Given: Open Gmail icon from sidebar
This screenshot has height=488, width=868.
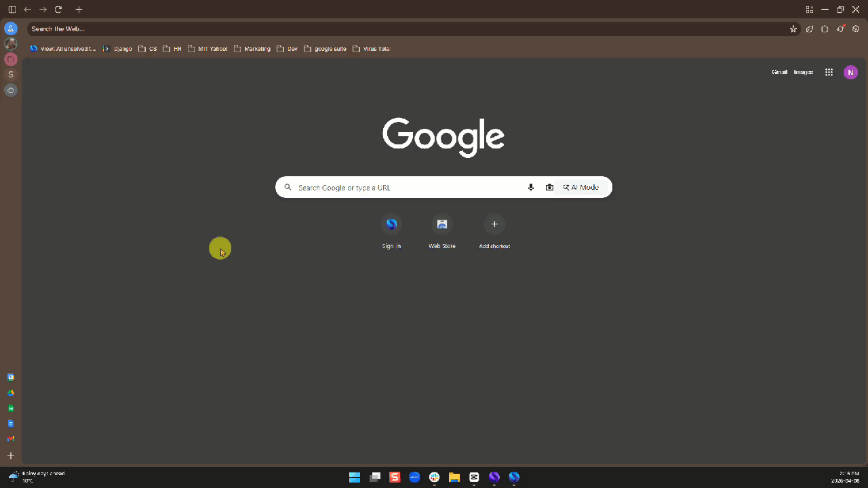Looking at the screenshot, I should click(x=11, y=439).
